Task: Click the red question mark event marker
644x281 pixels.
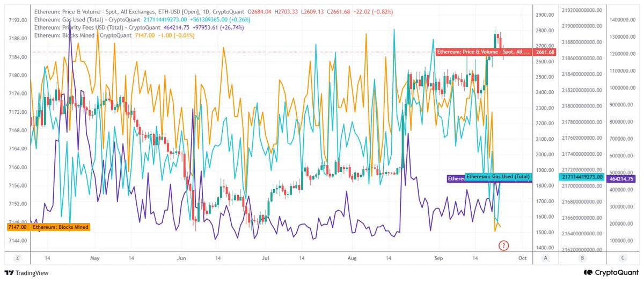Action: click(x=503, y=246)
